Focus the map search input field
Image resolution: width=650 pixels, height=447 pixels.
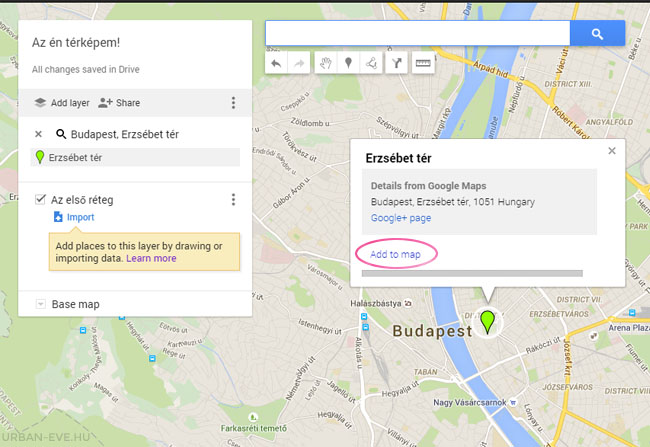click(418, 33)
